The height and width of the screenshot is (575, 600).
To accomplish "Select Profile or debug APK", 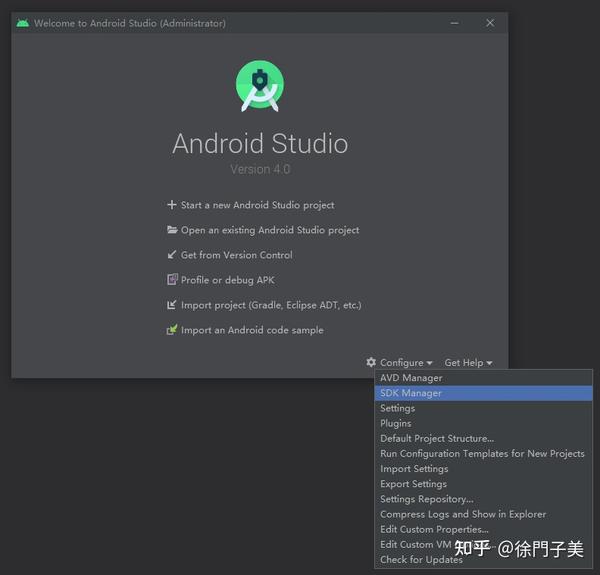I will click(227, 280).
